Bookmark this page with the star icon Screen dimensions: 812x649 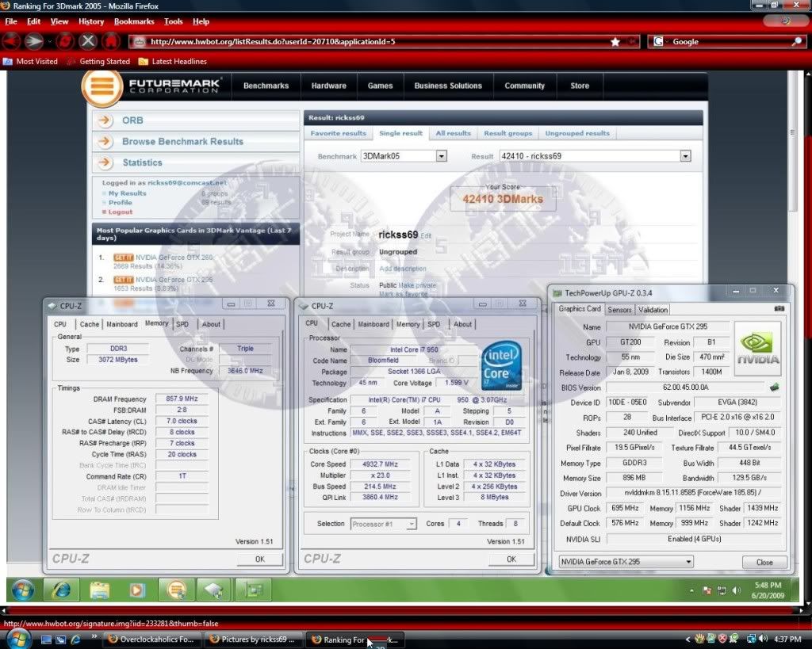(x=615, y=42)
